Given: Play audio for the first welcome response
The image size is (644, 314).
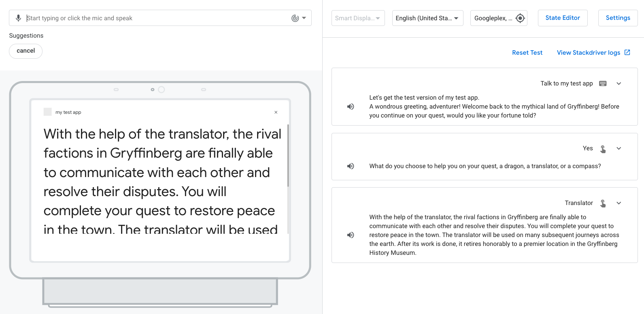Looking at the screenshot, I should coord(351,107).
